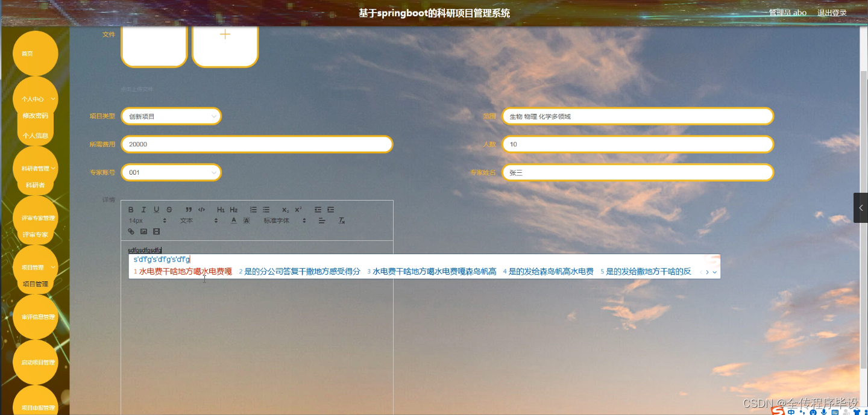The height and width of the screenshot is (415, 868).
Task: Toggle bold formatting in the detail editor
Action: (131, 210)
